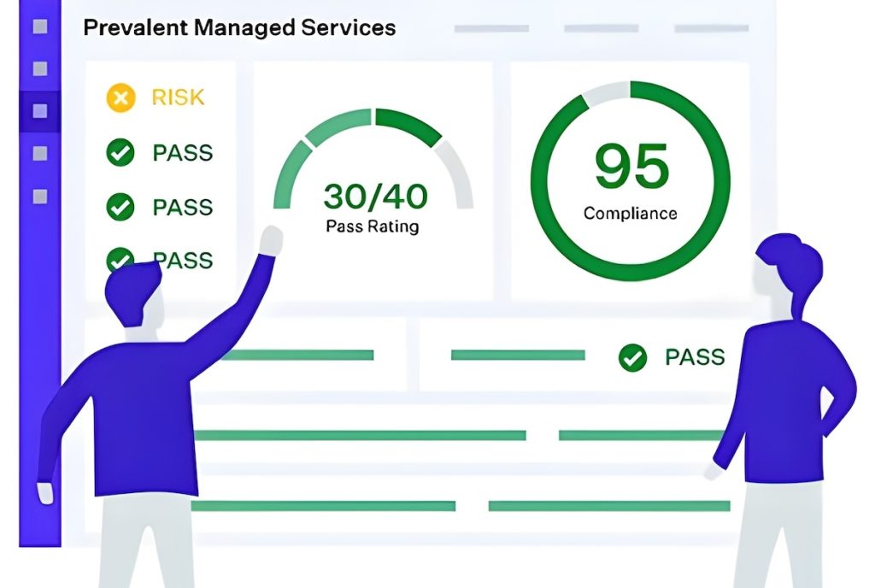Open the Prevalent Managed Services menu
875x588 pixels.
(239, 27)
